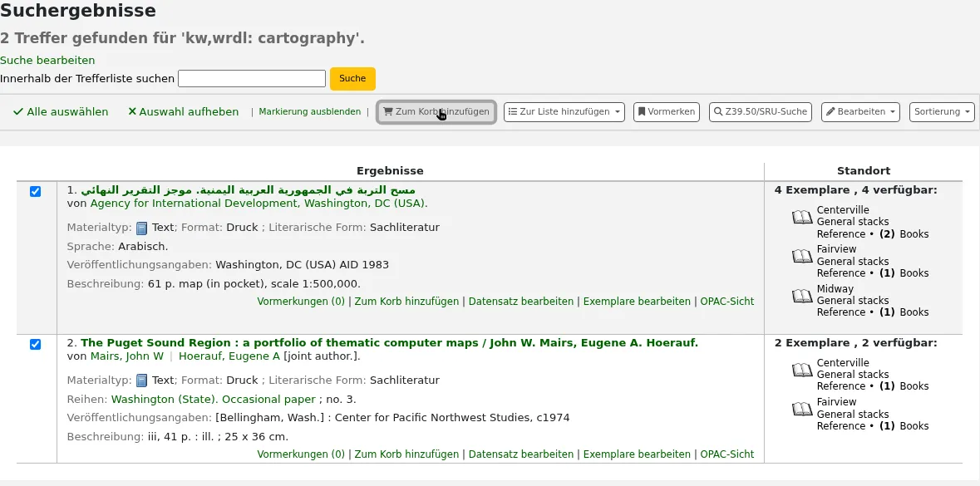
Task: Click 'Markierung ausblenden' link
Action: click(x=310, y=112)
